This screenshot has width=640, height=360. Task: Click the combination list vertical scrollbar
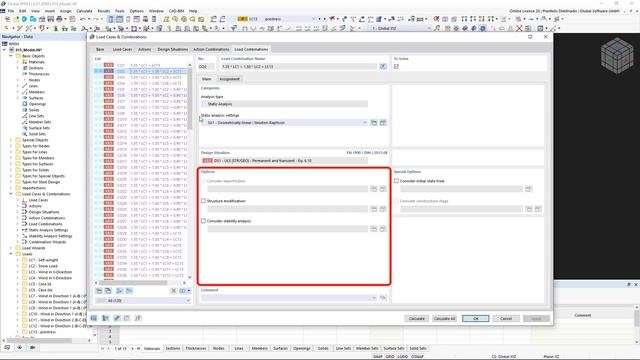tap(189, 98)
